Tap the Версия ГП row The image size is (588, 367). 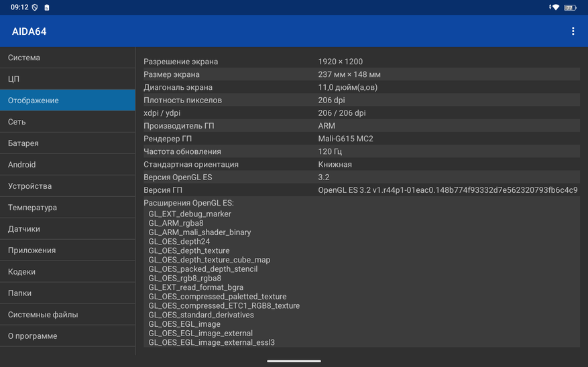click(x=361, y=190)
